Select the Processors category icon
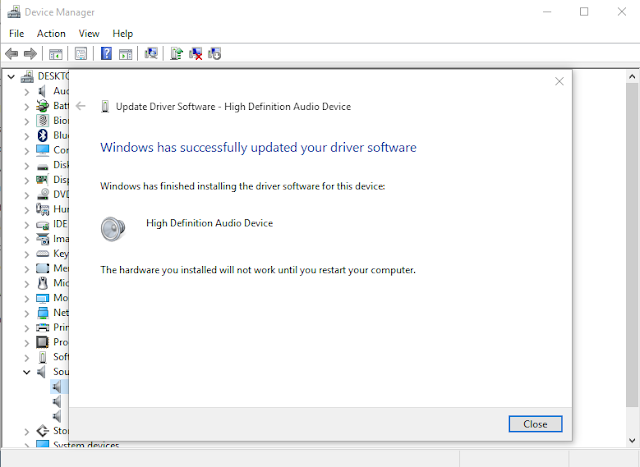Screen dimensions: 640x467 click(x=42, y=342)
